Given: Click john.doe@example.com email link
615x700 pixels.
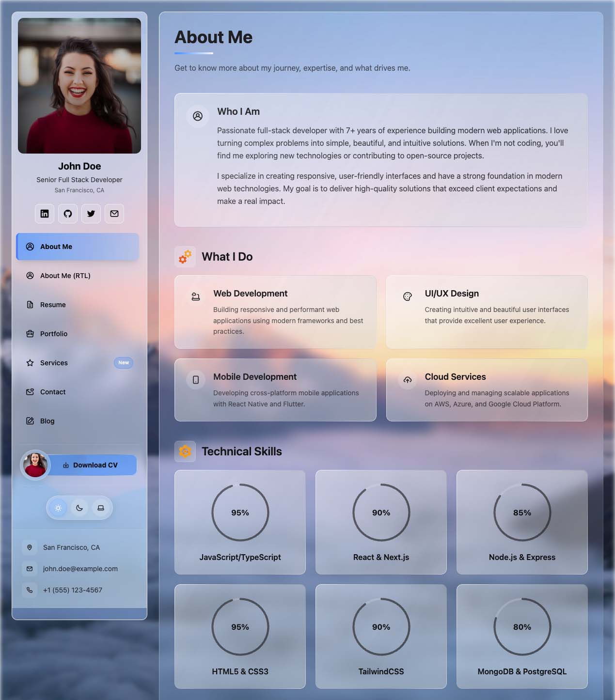Looking at the screenshot, I should 80,569.
